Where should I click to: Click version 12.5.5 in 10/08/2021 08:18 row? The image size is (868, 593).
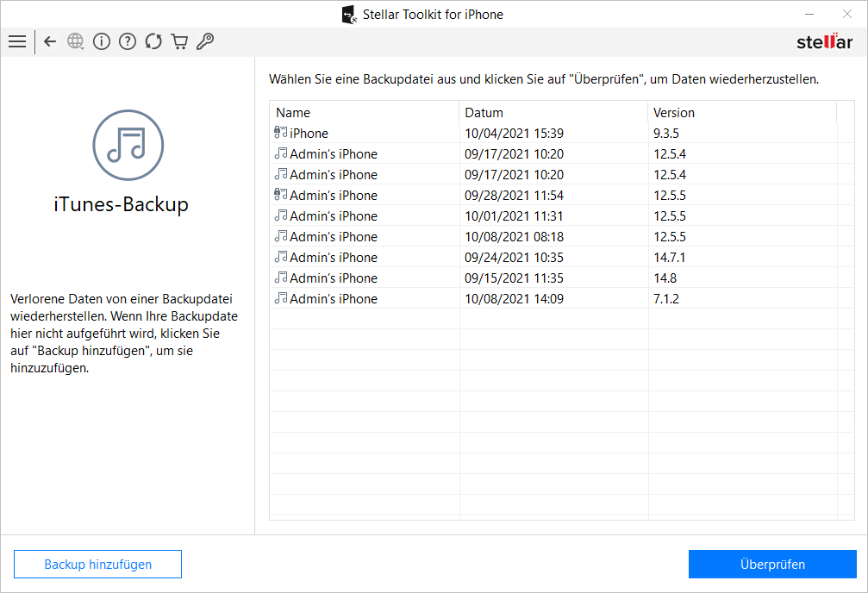[669, 237]
